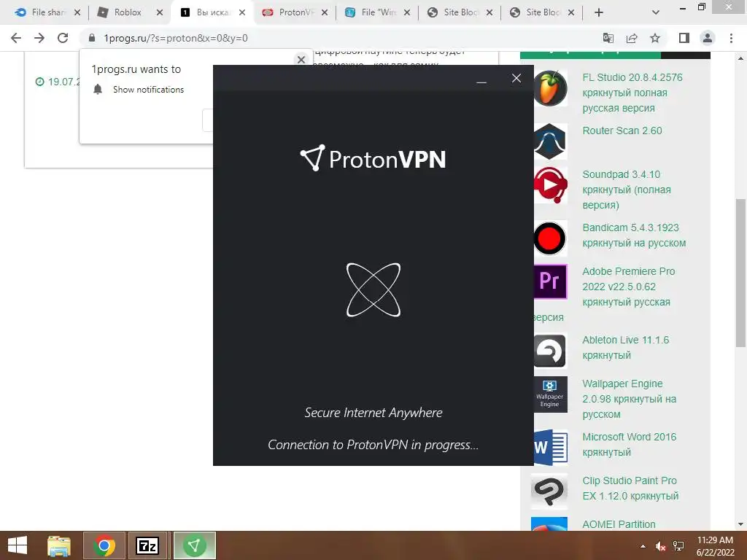Click the Wallpaper Engine icon thumbnail
This screenshot has height=560, width=747.
pyautogui.click(x=550, y=394)
